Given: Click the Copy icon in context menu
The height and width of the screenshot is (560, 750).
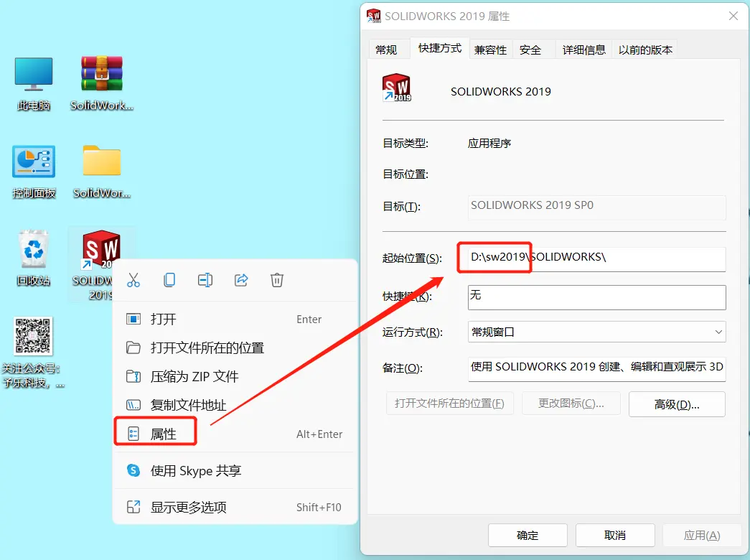Looking at the screenshot, I should [169, 280].
